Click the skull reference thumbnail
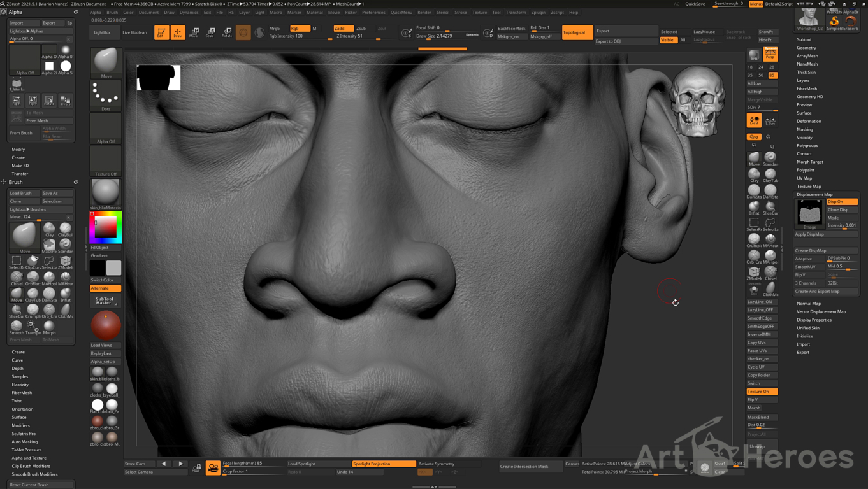868x489 pixels. [698, 101]
